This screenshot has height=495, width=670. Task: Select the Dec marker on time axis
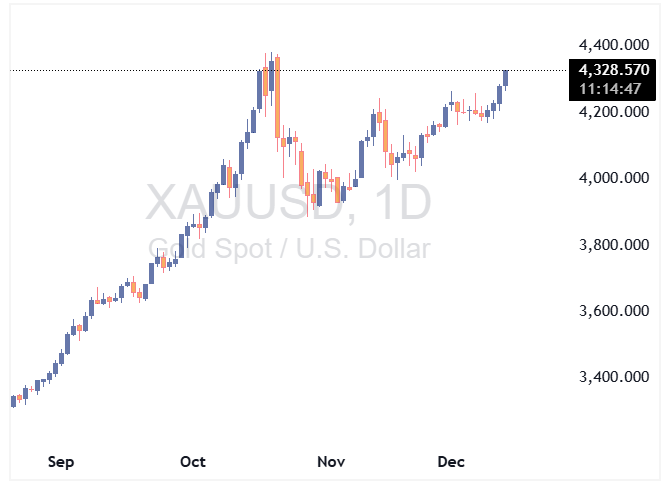[451, 462]
